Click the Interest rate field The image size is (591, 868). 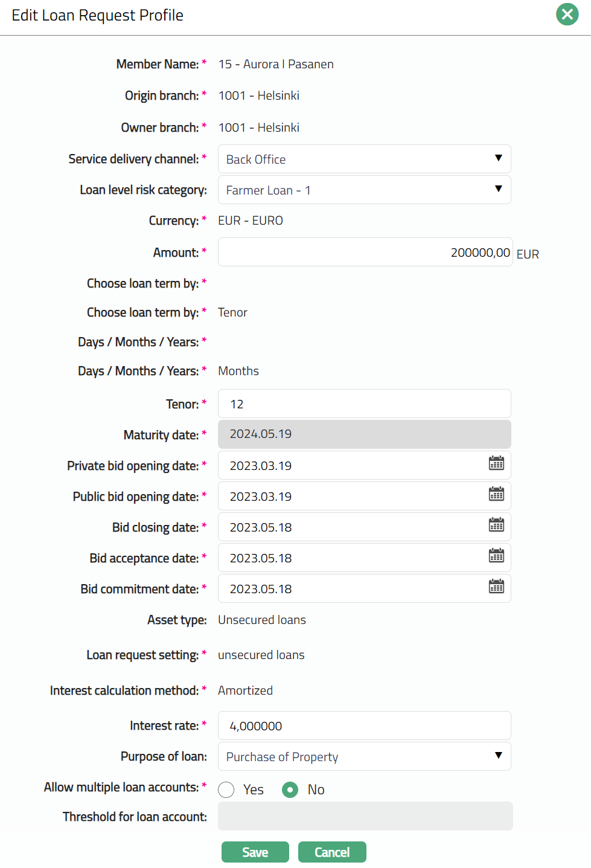coord(364,725)
